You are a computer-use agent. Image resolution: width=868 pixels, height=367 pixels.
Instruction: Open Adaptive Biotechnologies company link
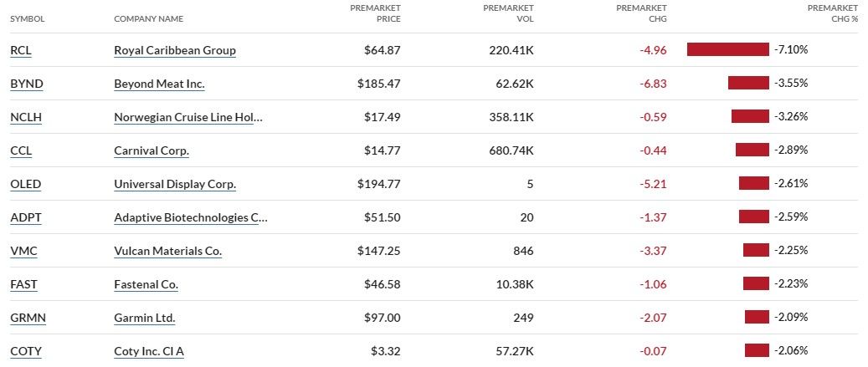click(x=191, y=217)
